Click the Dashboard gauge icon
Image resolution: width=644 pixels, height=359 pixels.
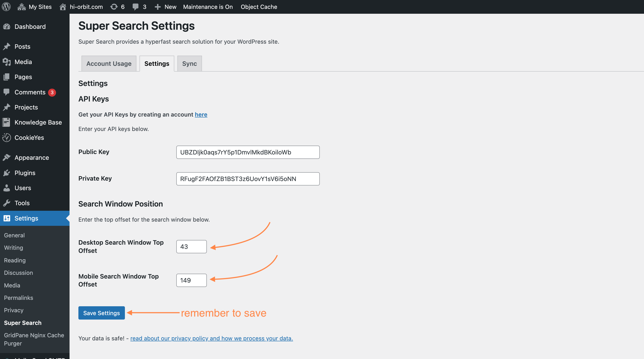[7, 27]
